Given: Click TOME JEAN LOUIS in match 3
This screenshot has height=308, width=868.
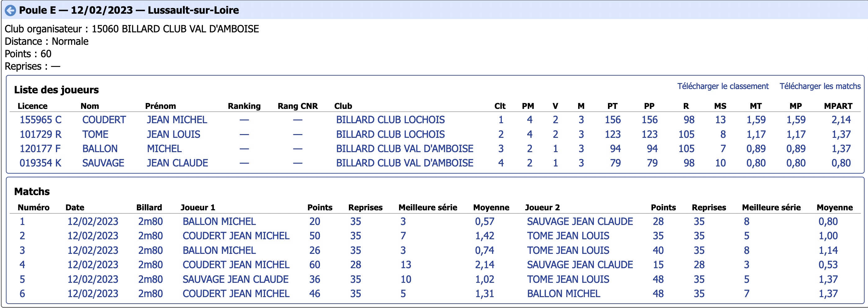Looking at the screenshot, I should [568, 250].
